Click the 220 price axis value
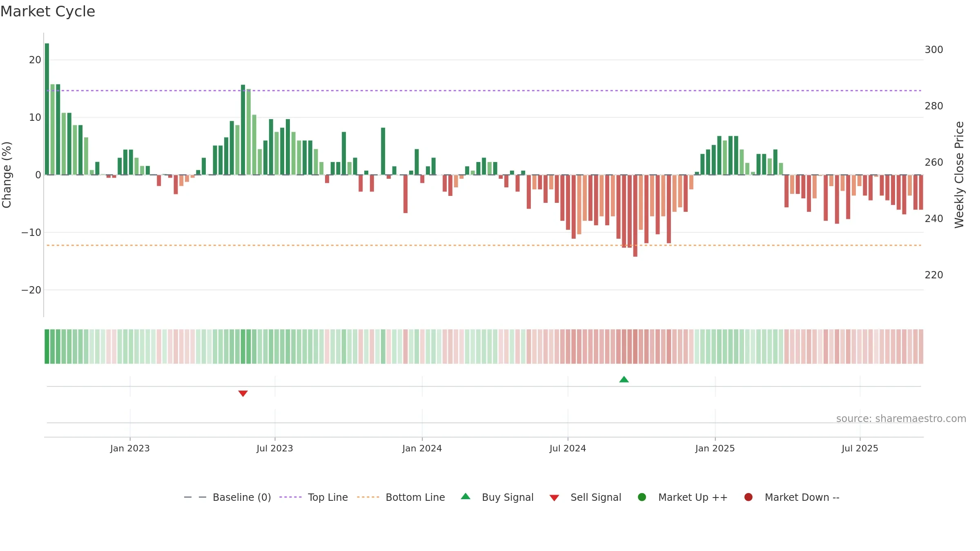This screenshot has height=551, width=980. (x=934, y=275)
